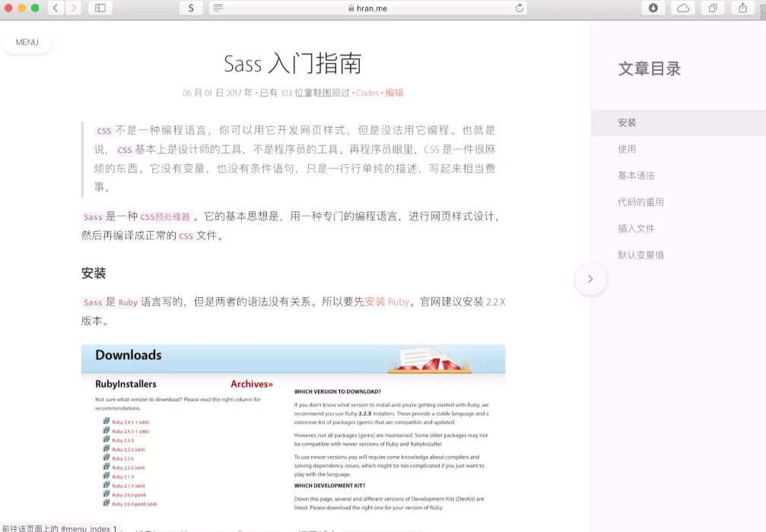Open the MENU button
The height and width of the screenshot is (532, 766).
[27, 43]
